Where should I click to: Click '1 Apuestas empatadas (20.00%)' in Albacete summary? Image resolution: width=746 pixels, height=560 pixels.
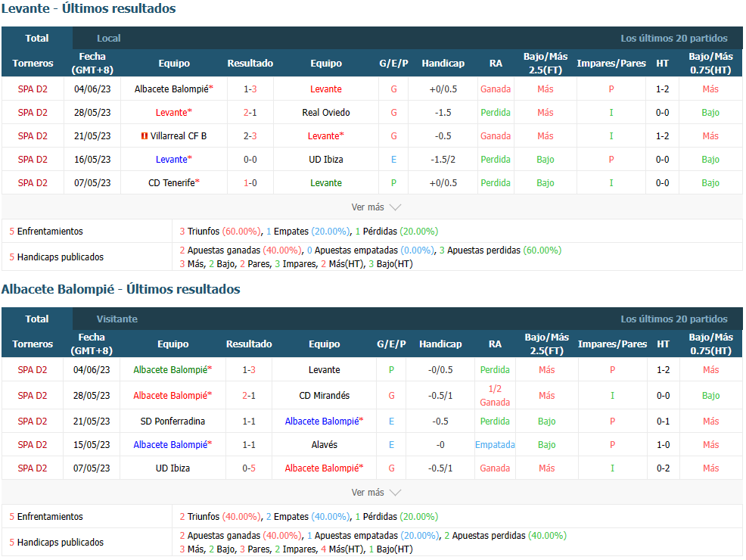[372, 535]
